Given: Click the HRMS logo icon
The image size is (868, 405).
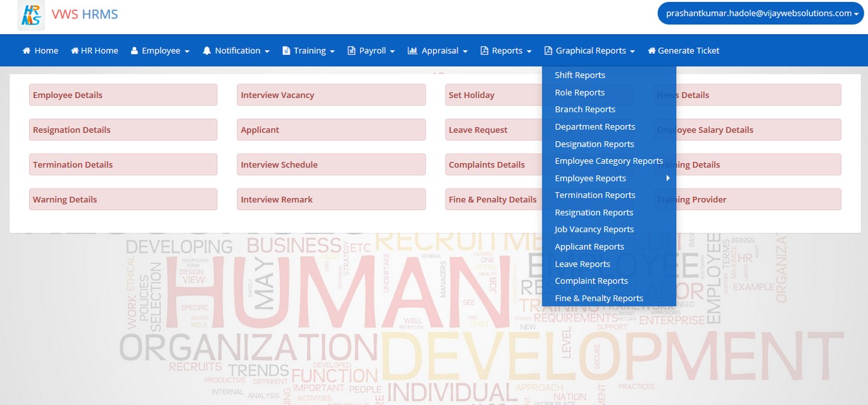Looking at the screenshot, I should 29,14.
